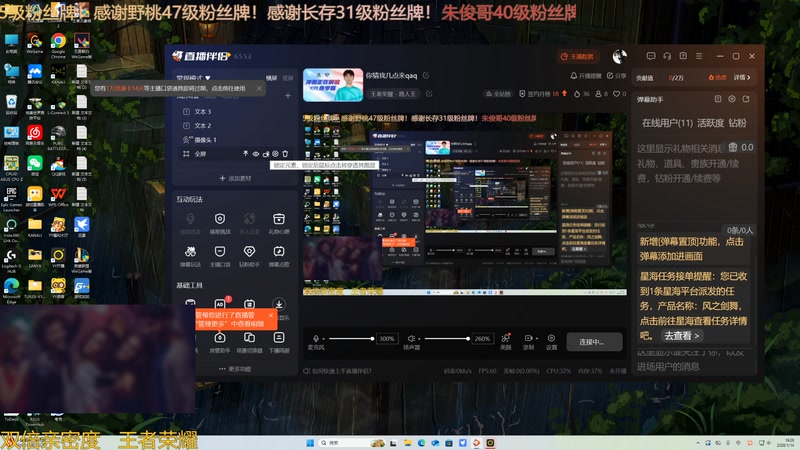The height and width of the screenshot is (450, 800).
Task: Open the user avatar in the title bar
Action: pyautogui.click(x=619, y=57)
